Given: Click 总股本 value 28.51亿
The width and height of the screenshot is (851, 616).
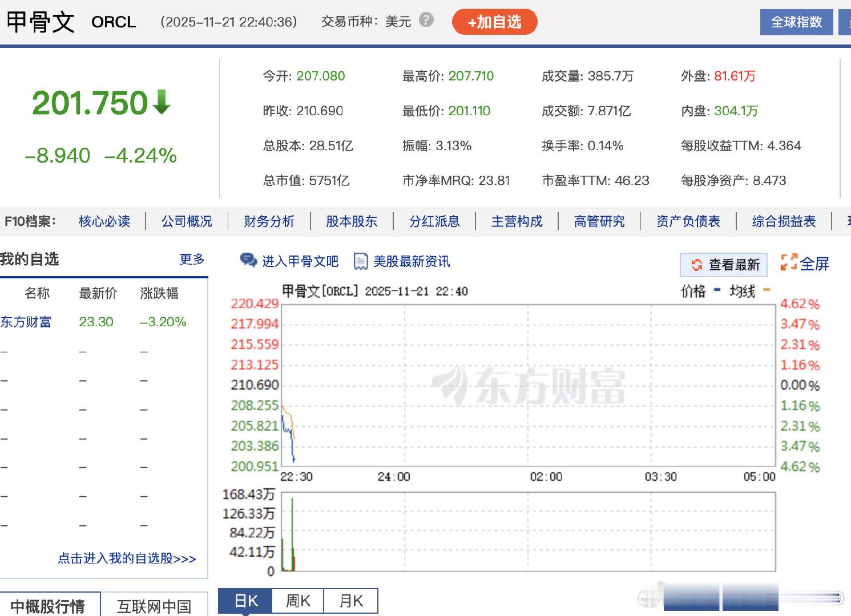Looking at the screenshot, I should pyautogui.click(x=331, y=145).
